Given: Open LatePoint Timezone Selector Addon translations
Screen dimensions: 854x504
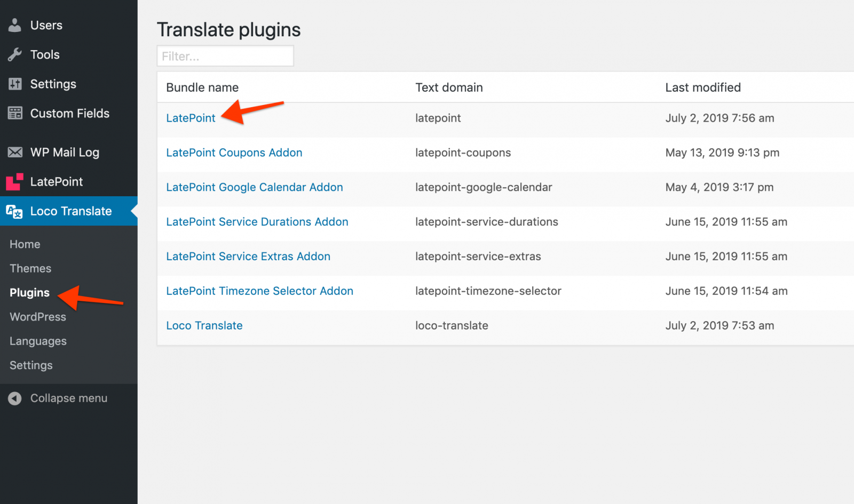Looking at the screenshot, I should 259,291.
